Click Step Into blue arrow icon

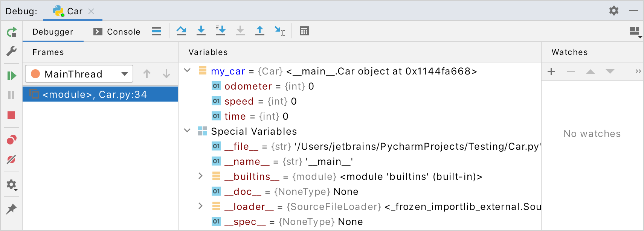coord(201,31)
